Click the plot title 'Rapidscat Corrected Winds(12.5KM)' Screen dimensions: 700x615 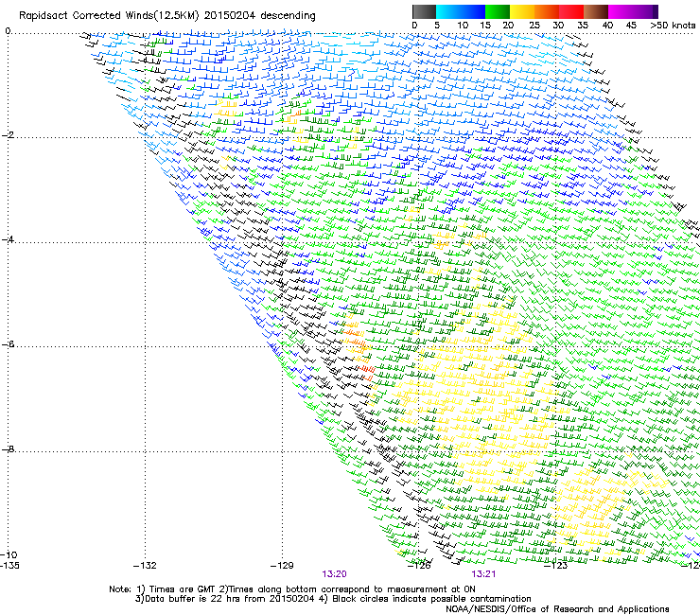click(109, 16)
